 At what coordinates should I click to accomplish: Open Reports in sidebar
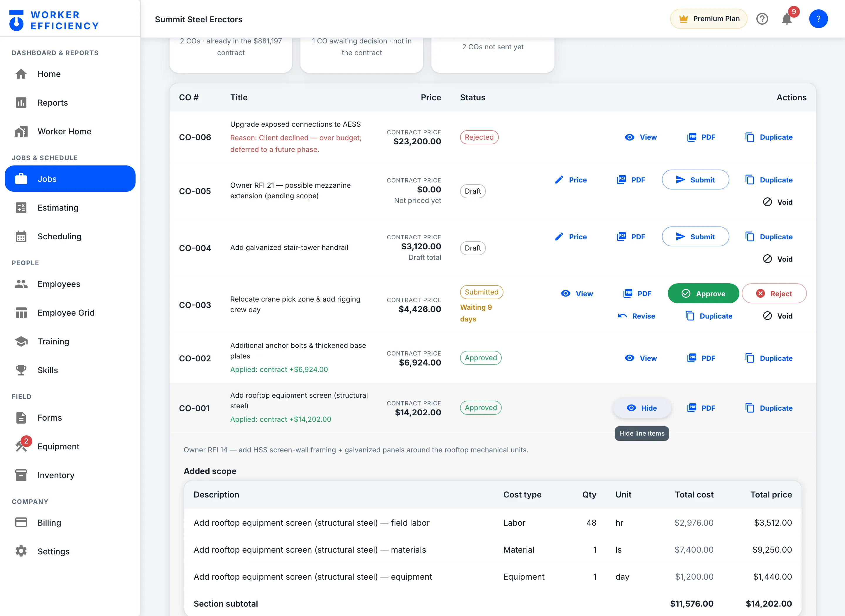click(x=70, y=103)
